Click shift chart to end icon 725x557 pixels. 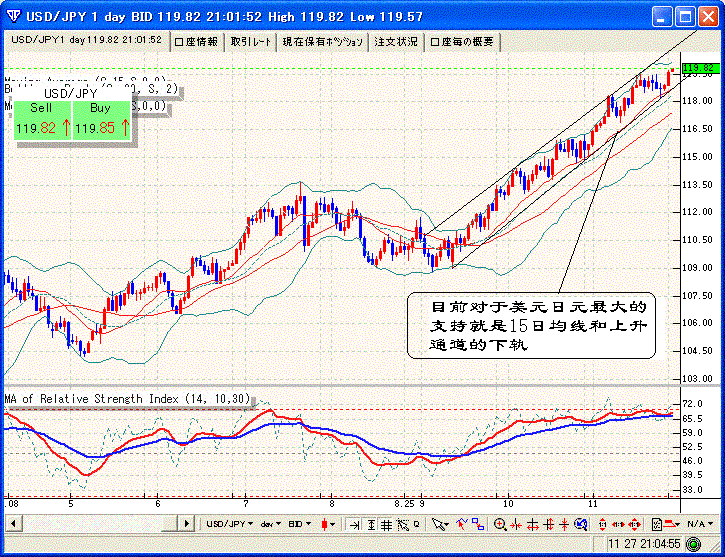tap(355, 525)
